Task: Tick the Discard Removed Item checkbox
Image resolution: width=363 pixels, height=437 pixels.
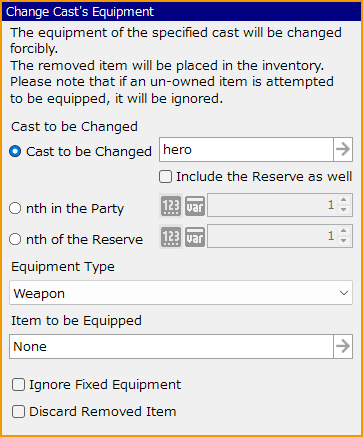Action: pos(18,412)
